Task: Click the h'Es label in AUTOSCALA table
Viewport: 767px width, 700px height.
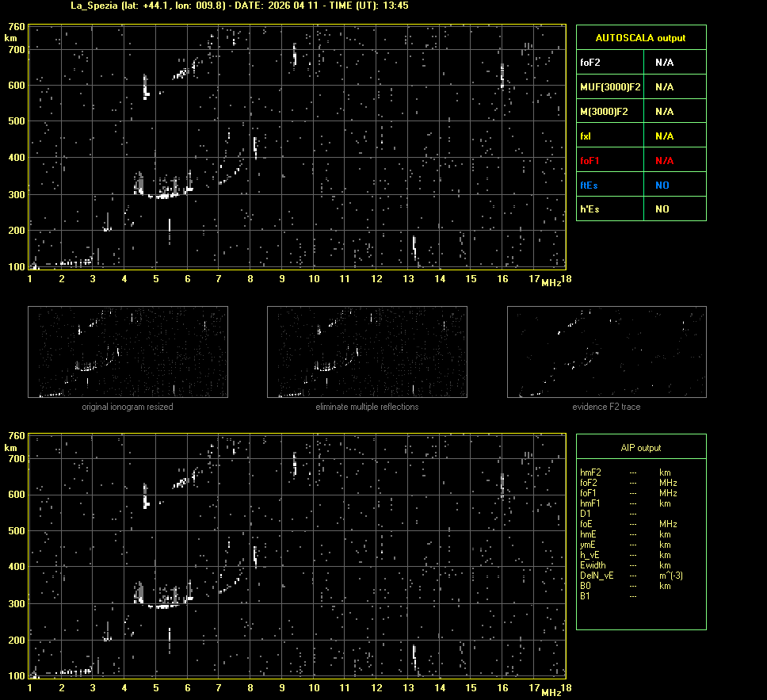Action: [590, 209]
